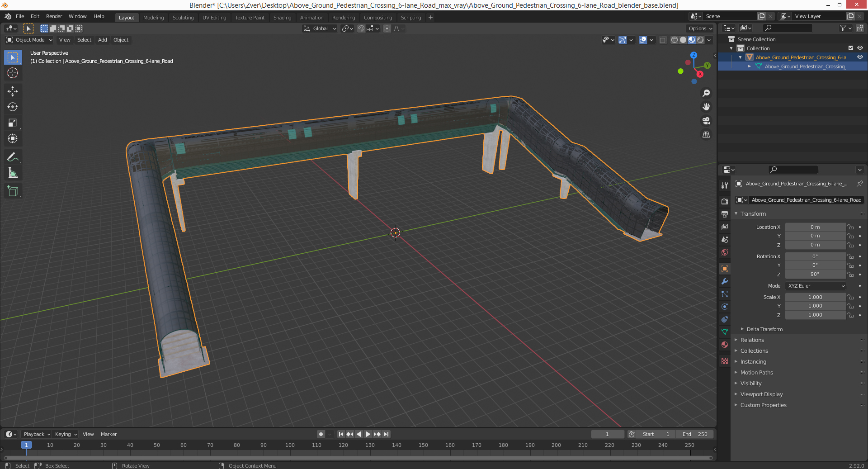Viewport: 868px width, 469px height.
Task: Open the Texture properties checker tab
Action: point(725,361)
